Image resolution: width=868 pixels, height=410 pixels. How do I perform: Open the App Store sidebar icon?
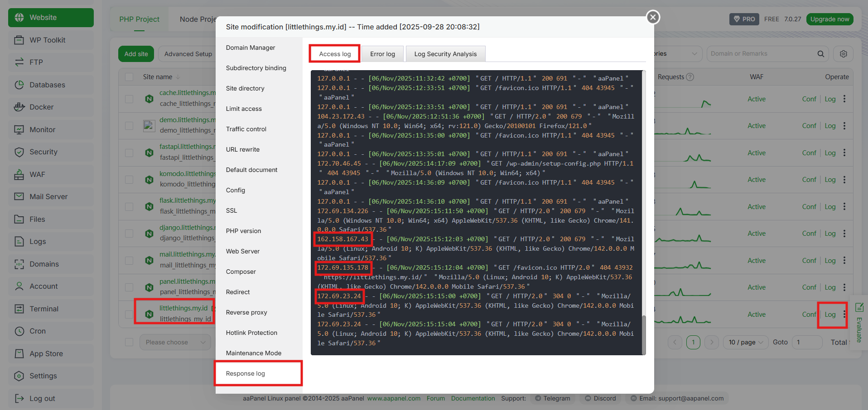pos(19,353)
